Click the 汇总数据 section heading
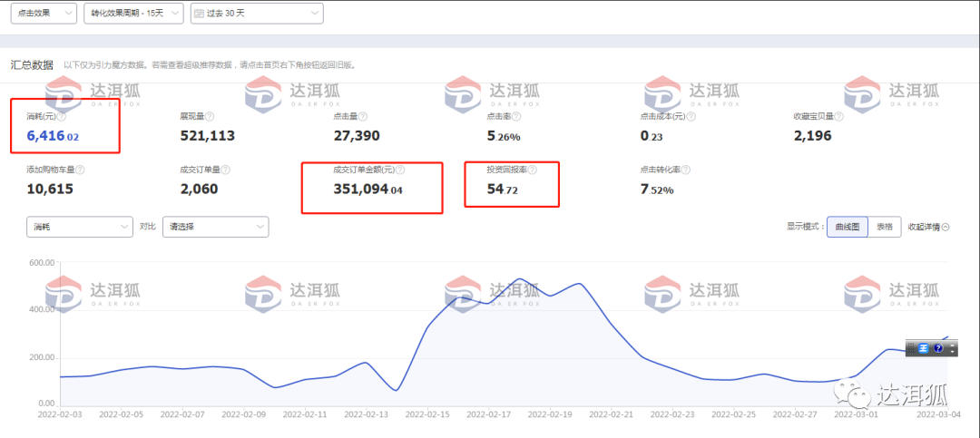Image resolution: width=980 pixels, height=438 pixels. [31, 64]
